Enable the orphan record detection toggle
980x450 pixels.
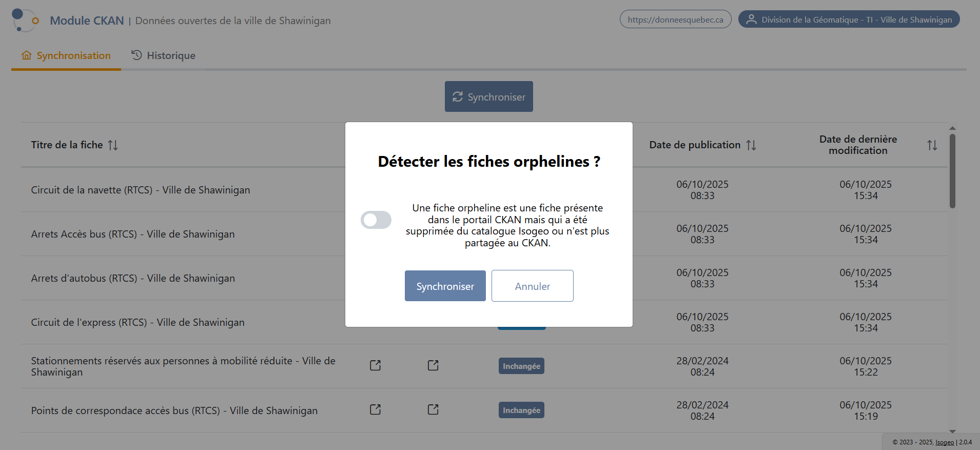[376, 220]
